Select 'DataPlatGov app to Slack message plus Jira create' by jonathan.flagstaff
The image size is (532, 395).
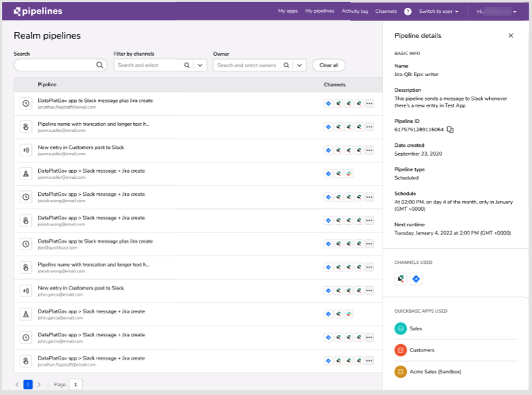point(198,103)
